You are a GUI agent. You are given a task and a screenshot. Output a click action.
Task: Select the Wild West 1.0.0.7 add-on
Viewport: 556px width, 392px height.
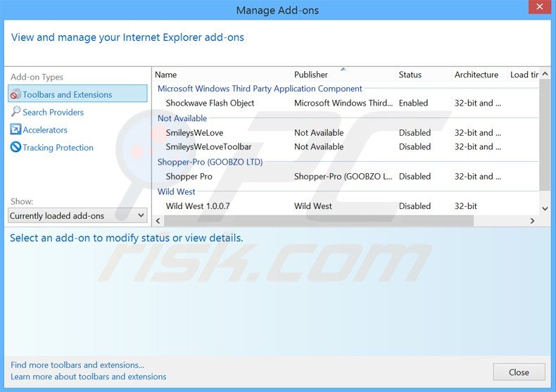[346, 206]
